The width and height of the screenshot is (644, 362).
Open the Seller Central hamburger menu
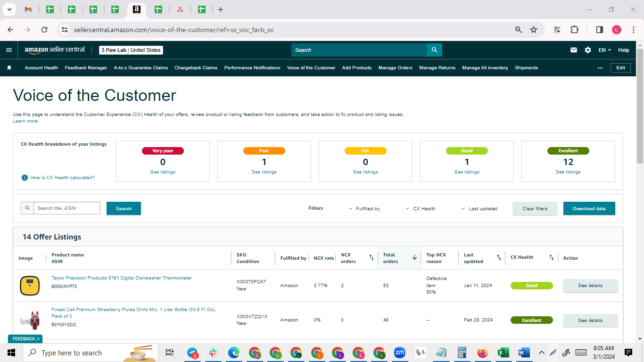[x=9, y=50]
